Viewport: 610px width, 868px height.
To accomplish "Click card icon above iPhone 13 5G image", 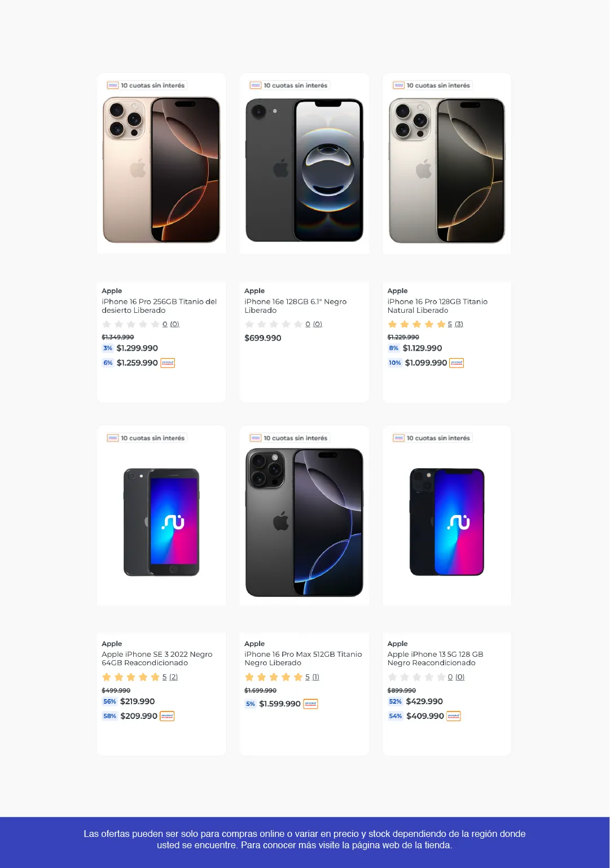I will [399, 438].
